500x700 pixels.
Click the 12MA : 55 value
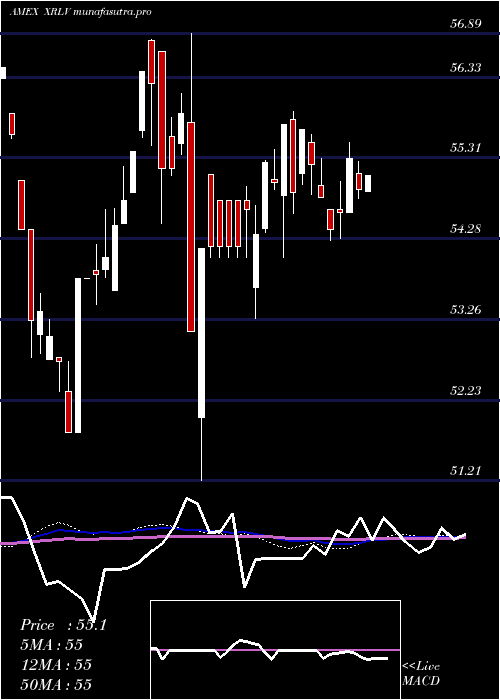click(56, 665)
